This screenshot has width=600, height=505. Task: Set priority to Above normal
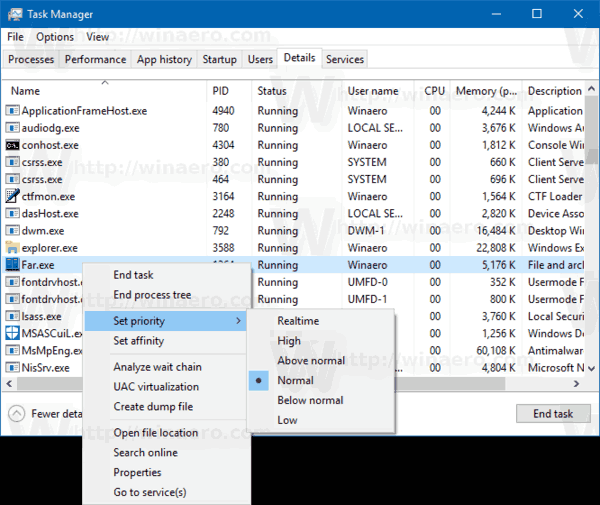[321, 360]
